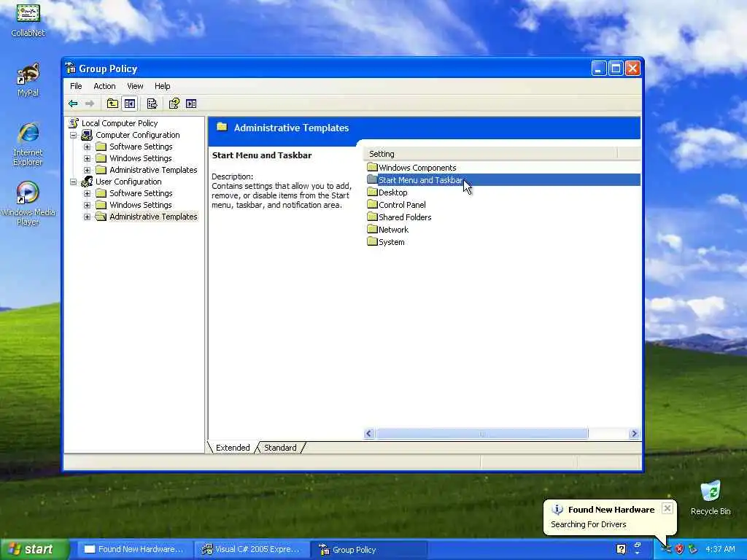Expand Administrative Templates under User Configuration

88,217
